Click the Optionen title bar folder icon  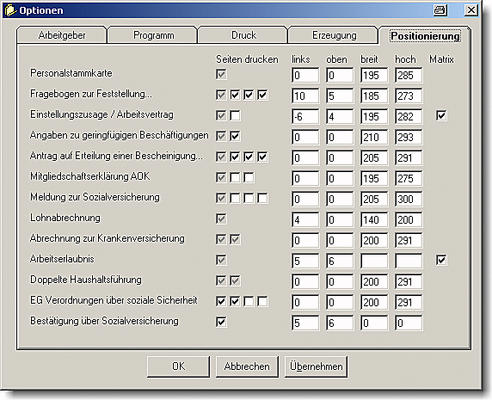[x=10, y=10]
